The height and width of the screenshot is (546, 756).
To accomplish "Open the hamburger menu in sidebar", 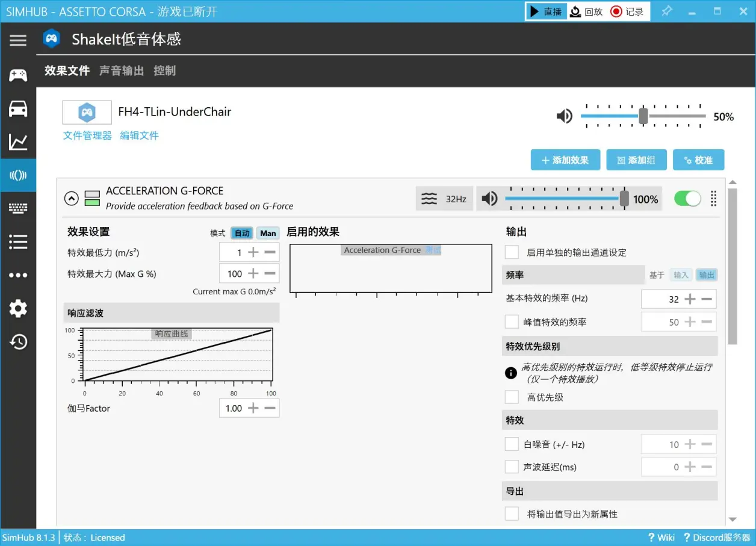I will click(x=18, y=40).
